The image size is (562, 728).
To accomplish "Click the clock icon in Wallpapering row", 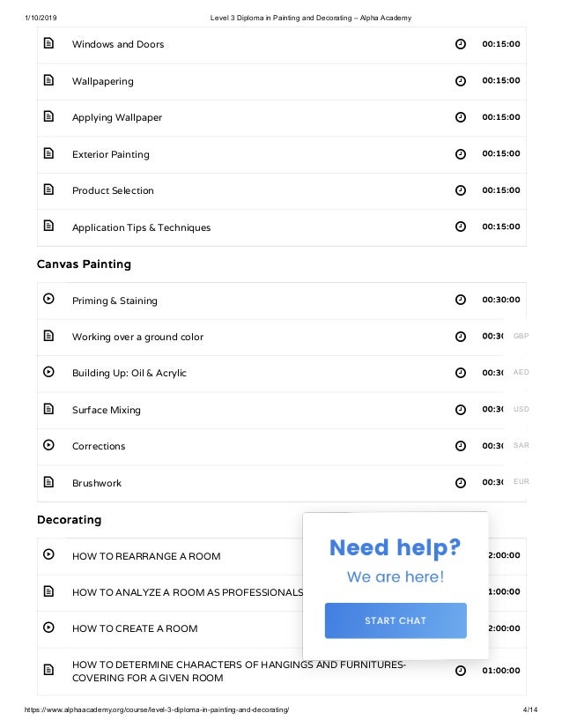I will (461, 81).
